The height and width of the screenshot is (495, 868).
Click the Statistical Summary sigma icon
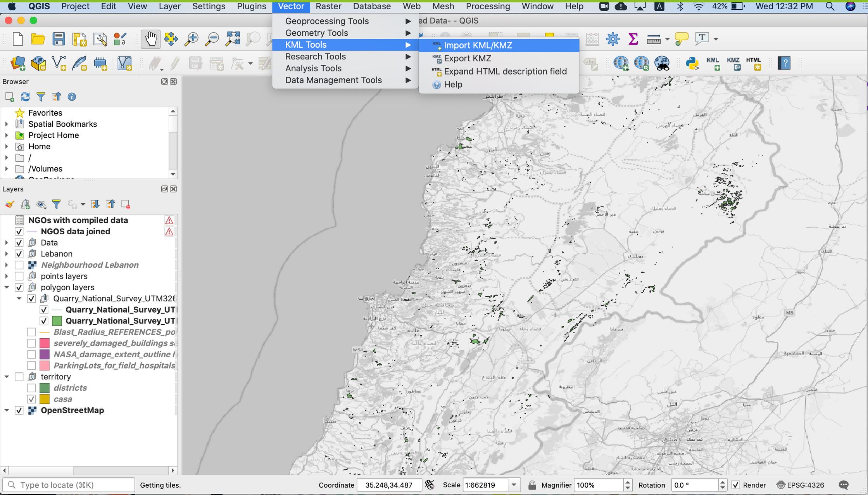[633, 39]
